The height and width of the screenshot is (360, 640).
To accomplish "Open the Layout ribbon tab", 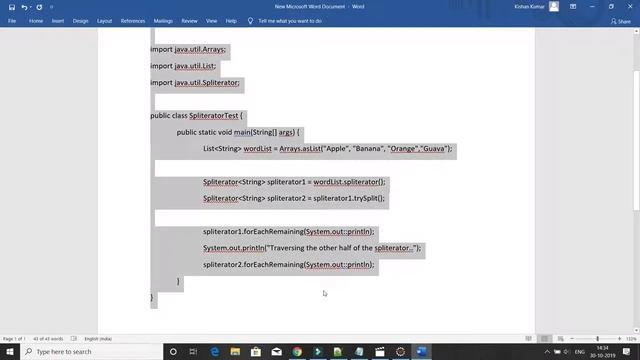I will click(x=104, y=21).
